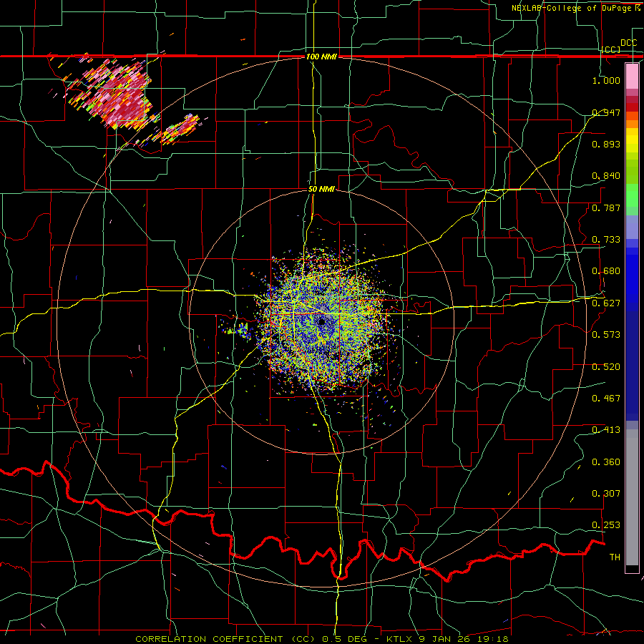
Task: Click the TH threshold label
Action: coord(615,557)
